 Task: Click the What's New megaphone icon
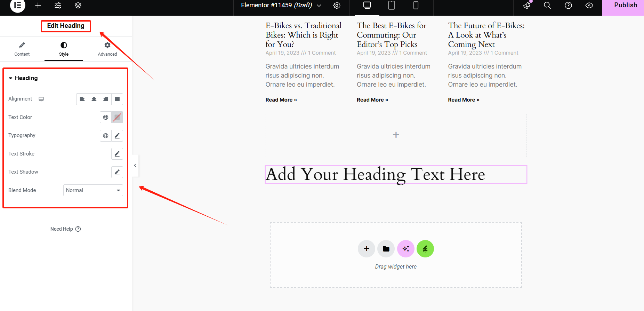click(x=527, y=6)
